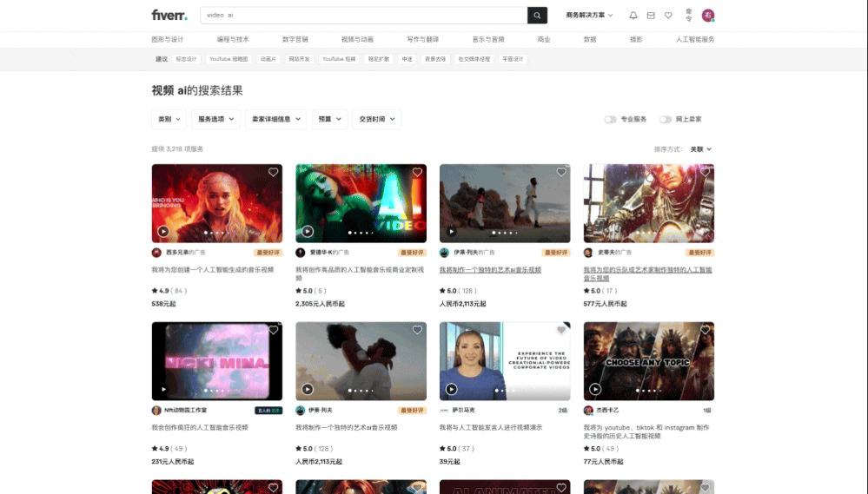Open the 我将制作一个独特的艺术ai音乐视频 gig link
868x494 pixels.
click(490, 270)
